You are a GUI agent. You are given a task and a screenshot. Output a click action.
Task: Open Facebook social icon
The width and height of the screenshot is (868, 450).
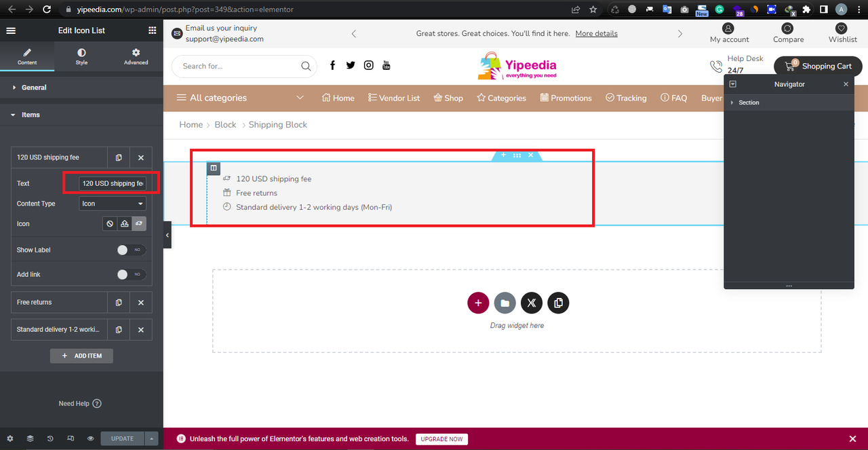pos(332,65)
